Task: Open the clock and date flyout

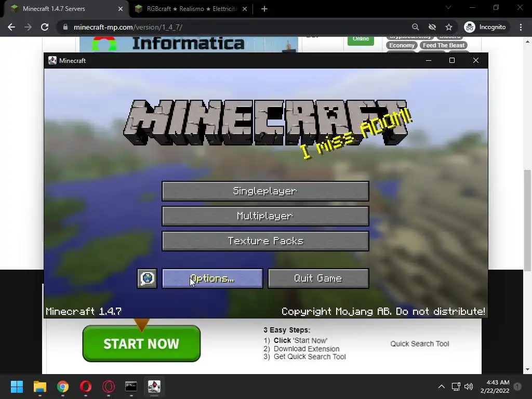Action: click(495, 387)
